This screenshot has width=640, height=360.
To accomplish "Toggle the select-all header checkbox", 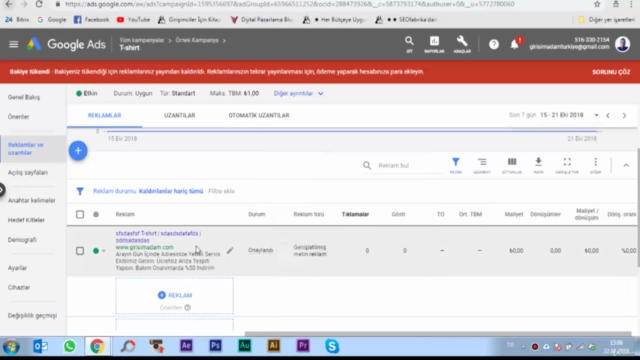I will coord(80,214).
